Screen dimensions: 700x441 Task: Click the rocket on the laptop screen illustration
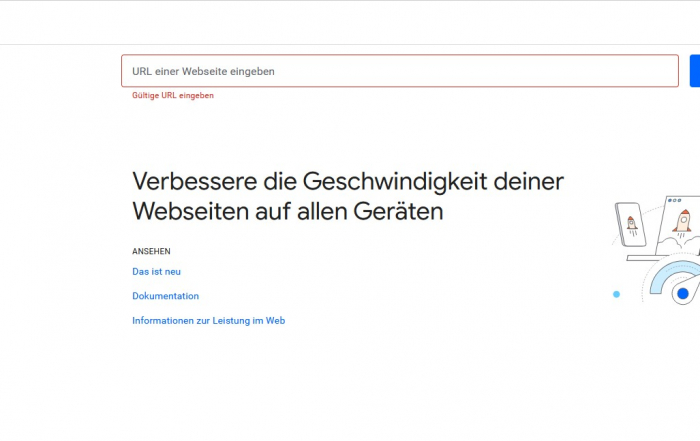[682, 220]
